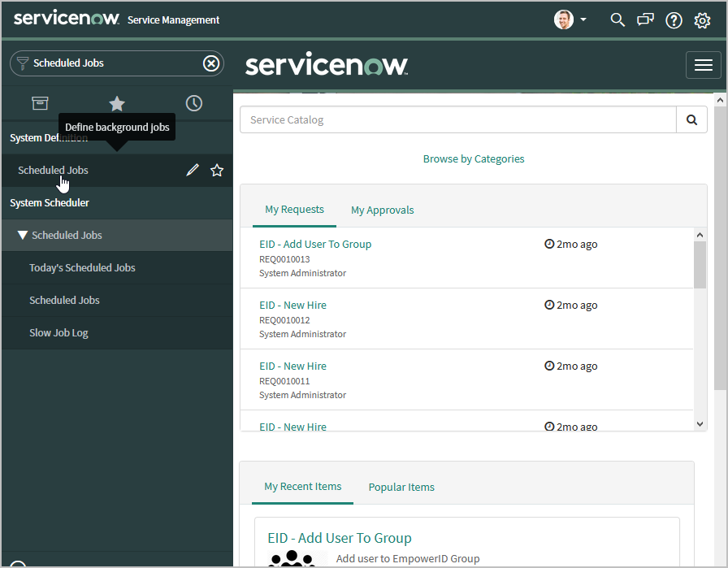Collapse Scheduled Jobs group under System Scheduler
Screen dimensions: 728x568
coord(23,236)
